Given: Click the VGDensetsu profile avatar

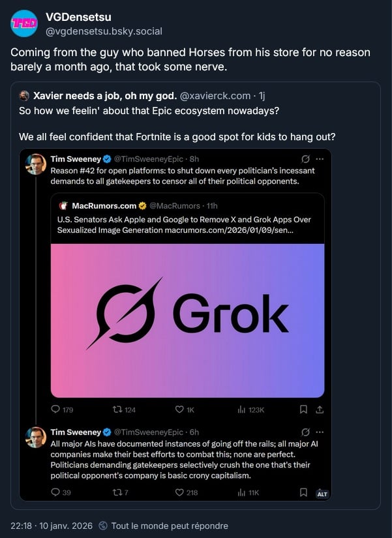Looking at the screenshot, I should [x=24, y=23].
